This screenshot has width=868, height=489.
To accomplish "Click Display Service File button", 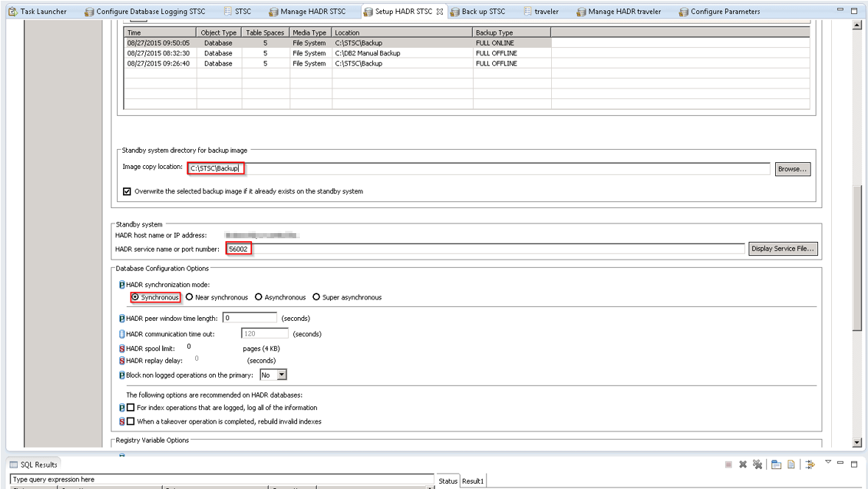I will [x=783, y=249].
